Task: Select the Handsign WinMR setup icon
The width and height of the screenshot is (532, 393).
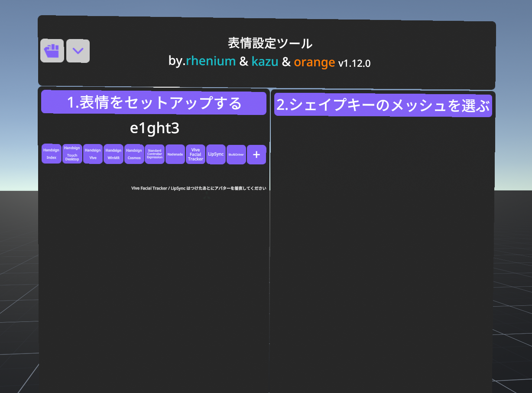Action: click(x=113, y=154)
